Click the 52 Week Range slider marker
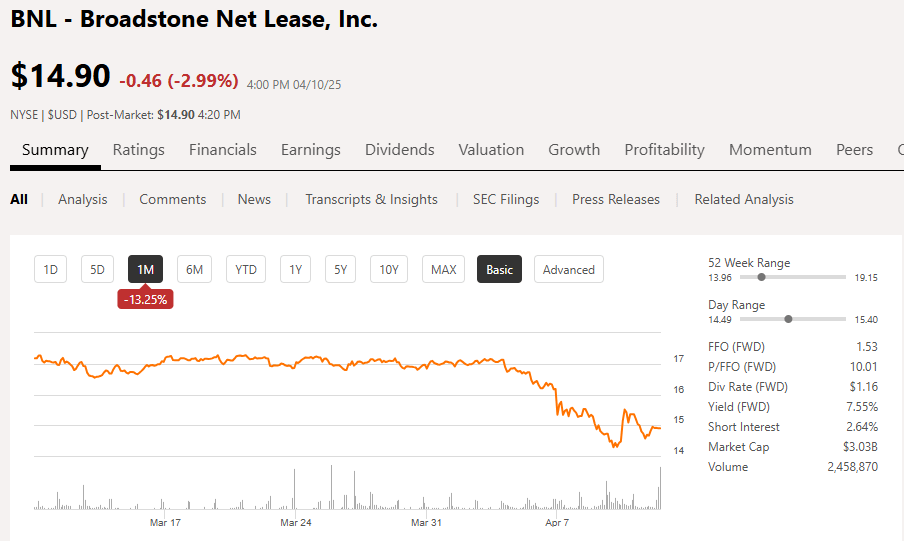This screenshot has width=904, height=541. pos(762,277)
